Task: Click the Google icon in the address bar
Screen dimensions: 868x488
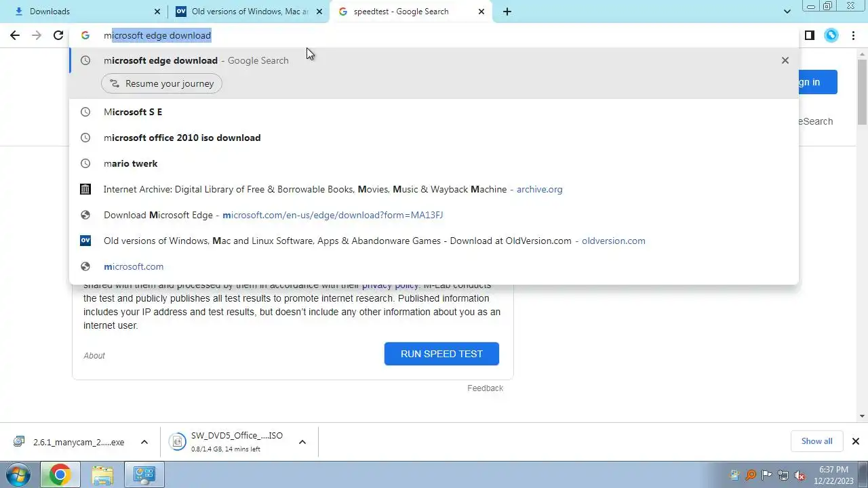Action: [x=85, y=35]
